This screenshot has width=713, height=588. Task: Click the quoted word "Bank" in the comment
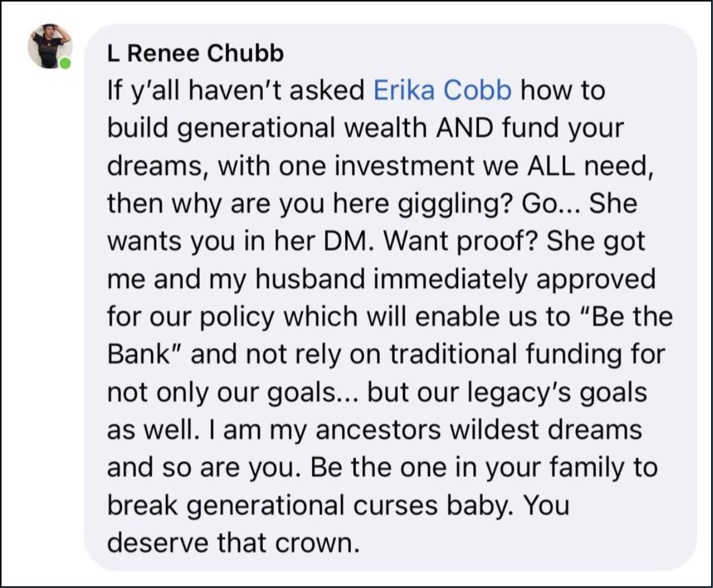click(x=139, y=354)
